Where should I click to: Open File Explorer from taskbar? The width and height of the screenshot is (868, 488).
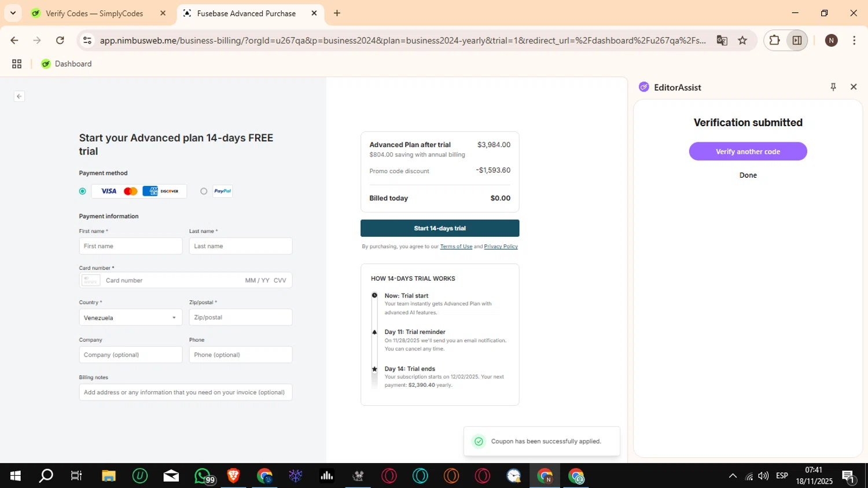(x=109, y=476)
